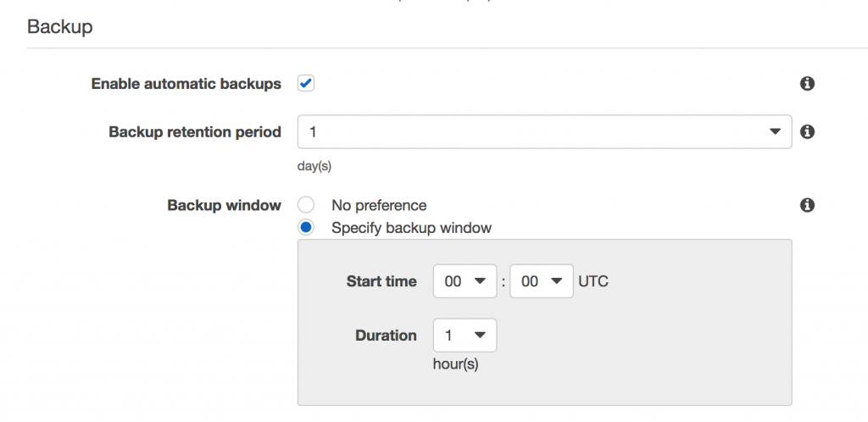Screen dimensions: 868x422
Task: Open the Backup retention period dropdown
Action: tap(544, 132)
